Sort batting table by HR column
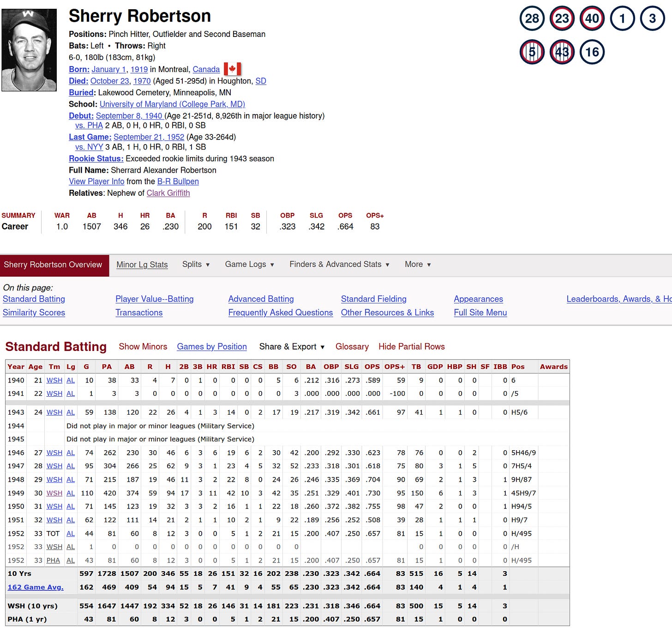Image resolution: width=672 pixels, height=634 pixels. click(x=212, y=367)
